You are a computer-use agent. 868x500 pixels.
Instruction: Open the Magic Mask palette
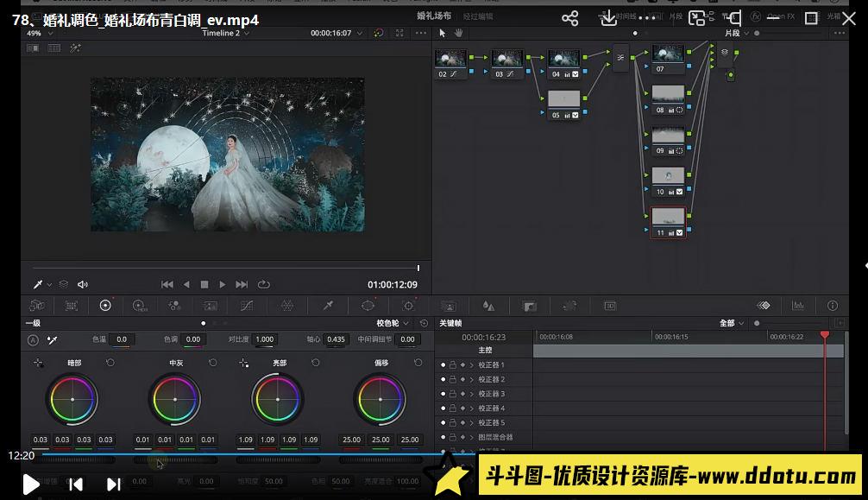(449, 306)
